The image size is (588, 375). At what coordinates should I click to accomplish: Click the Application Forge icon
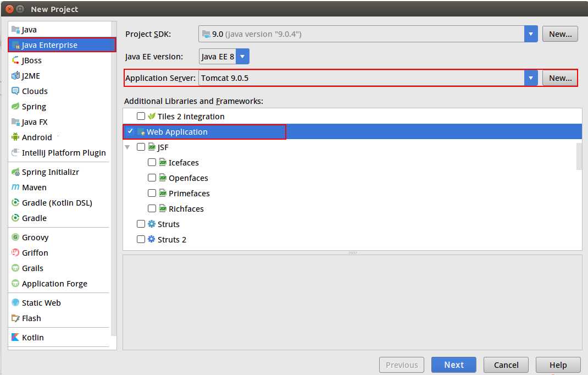15,283
